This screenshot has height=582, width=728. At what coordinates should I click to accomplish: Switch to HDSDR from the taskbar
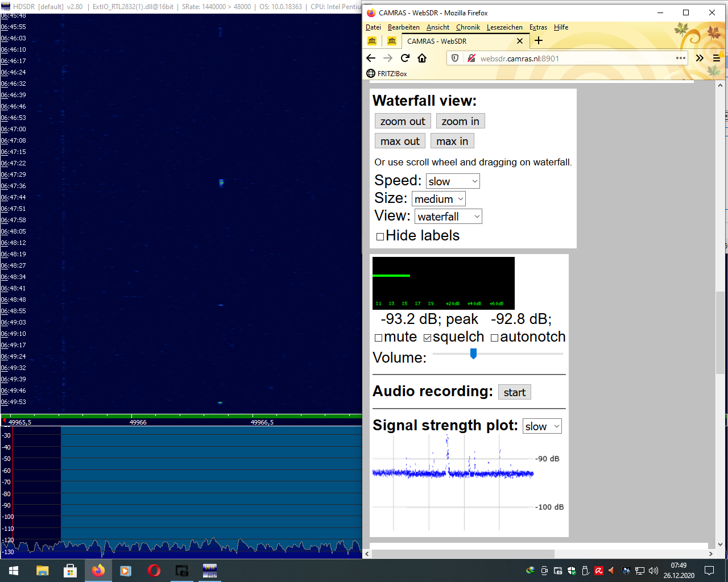point(210,571)
